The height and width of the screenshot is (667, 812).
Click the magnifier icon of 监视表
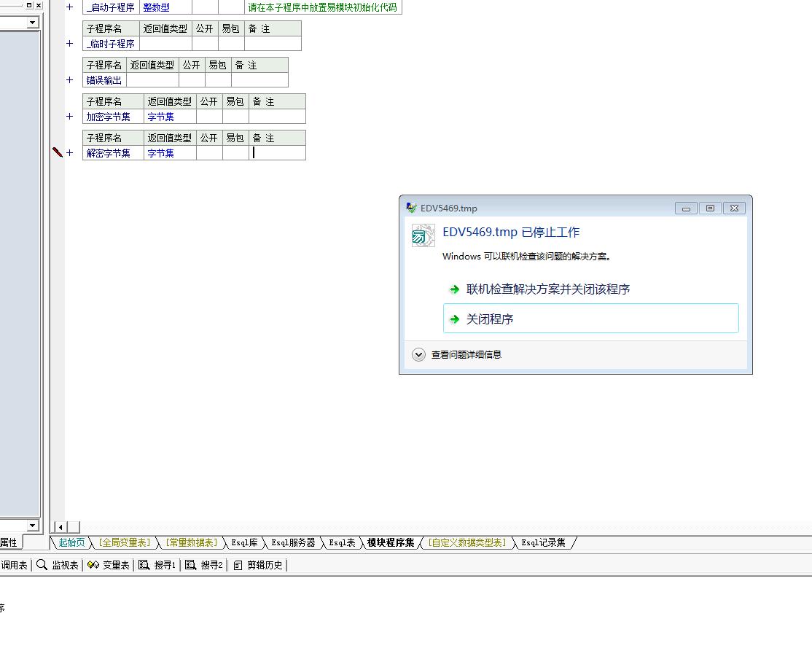click(x=42, y=564)
